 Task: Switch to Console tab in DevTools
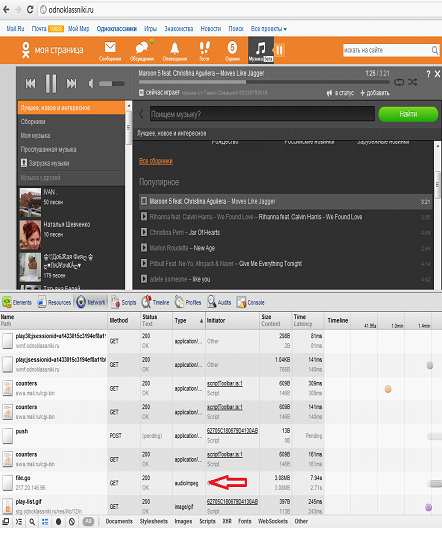(x=251, y=302)
